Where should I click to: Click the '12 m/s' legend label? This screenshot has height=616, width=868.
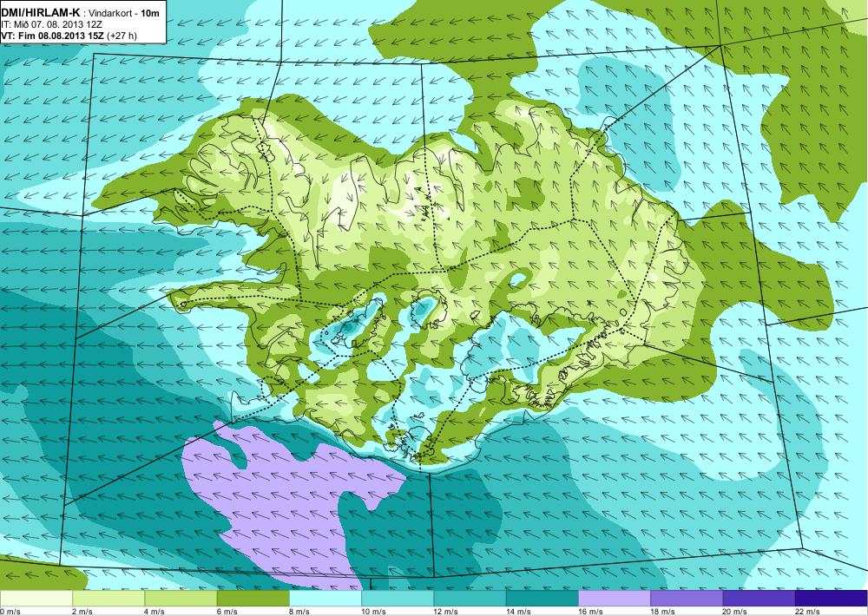pos(446,612)
